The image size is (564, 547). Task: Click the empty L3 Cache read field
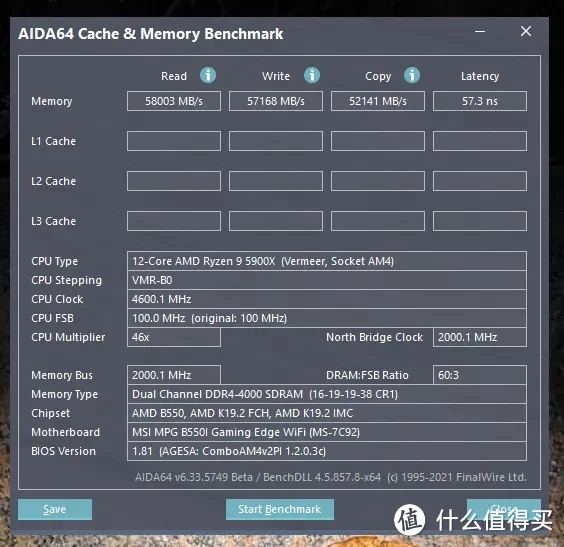coord(174,221)
